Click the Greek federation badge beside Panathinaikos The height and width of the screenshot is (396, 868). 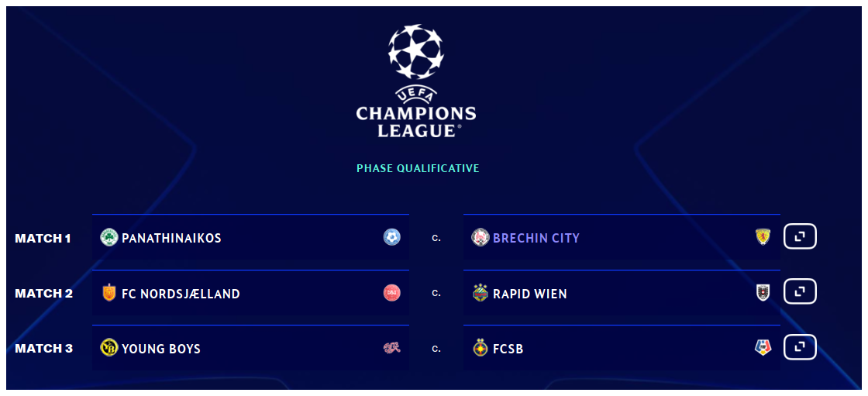pyautogui.click(x=392, y=237)
